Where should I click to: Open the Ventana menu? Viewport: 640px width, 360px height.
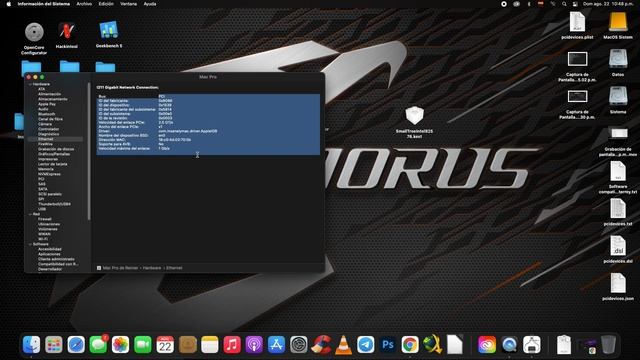tap(128, 4)
